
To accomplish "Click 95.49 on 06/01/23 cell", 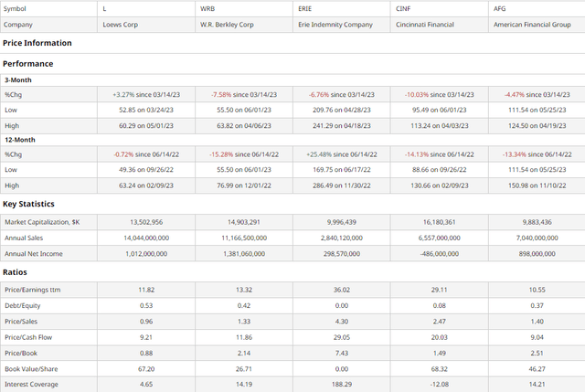I will [440, 110].
